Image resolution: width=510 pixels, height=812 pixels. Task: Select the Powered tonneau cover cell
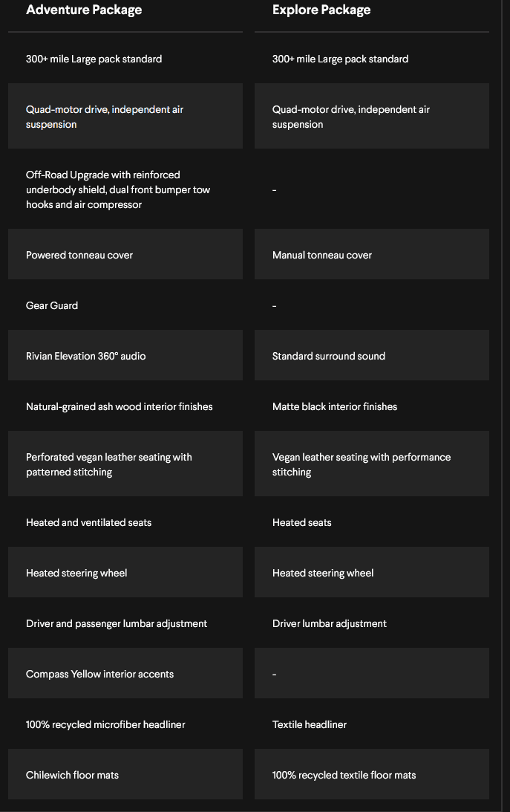(x=125, y=254)
